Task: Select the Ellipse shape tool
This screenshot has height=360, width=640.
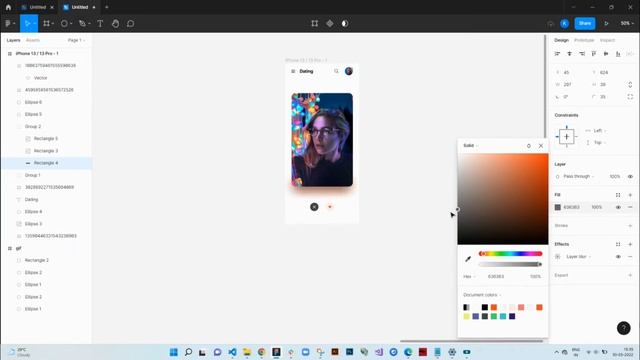Action: (64, 23)
